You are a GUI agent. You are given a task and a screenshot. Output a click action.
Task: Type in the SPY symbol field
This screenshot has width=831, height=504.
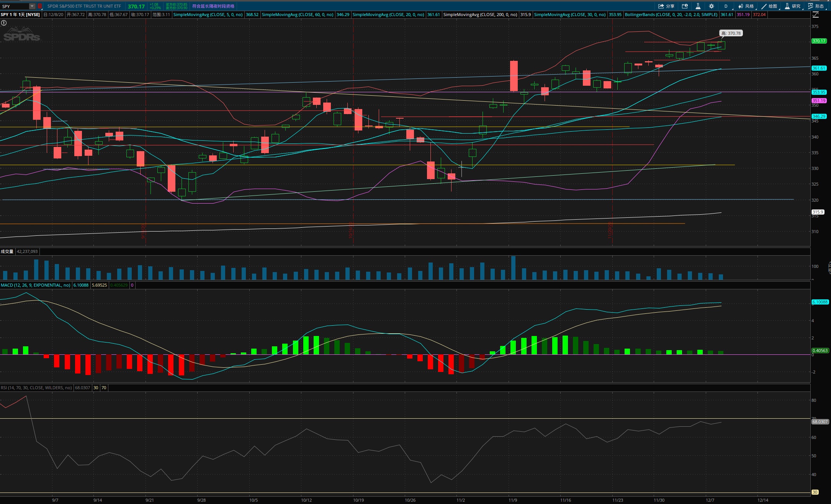pyautogui.click(x=15, y=6)
